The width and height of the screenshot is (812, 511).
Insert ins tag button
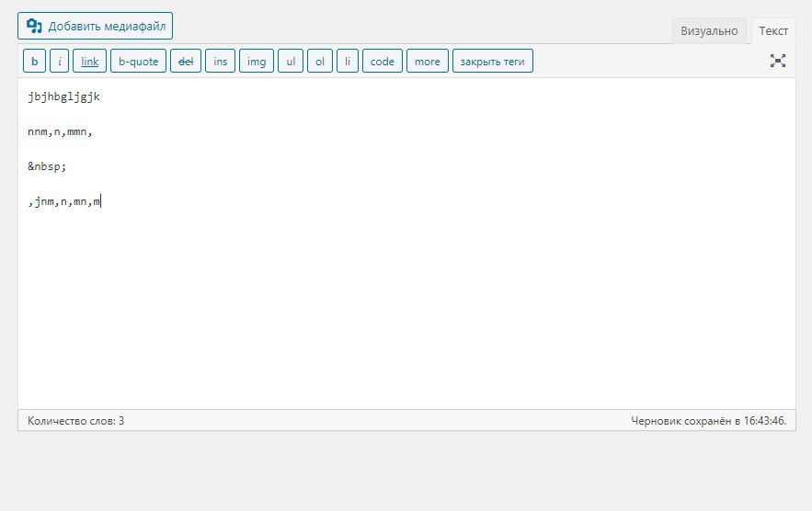(x=220, y=61)
